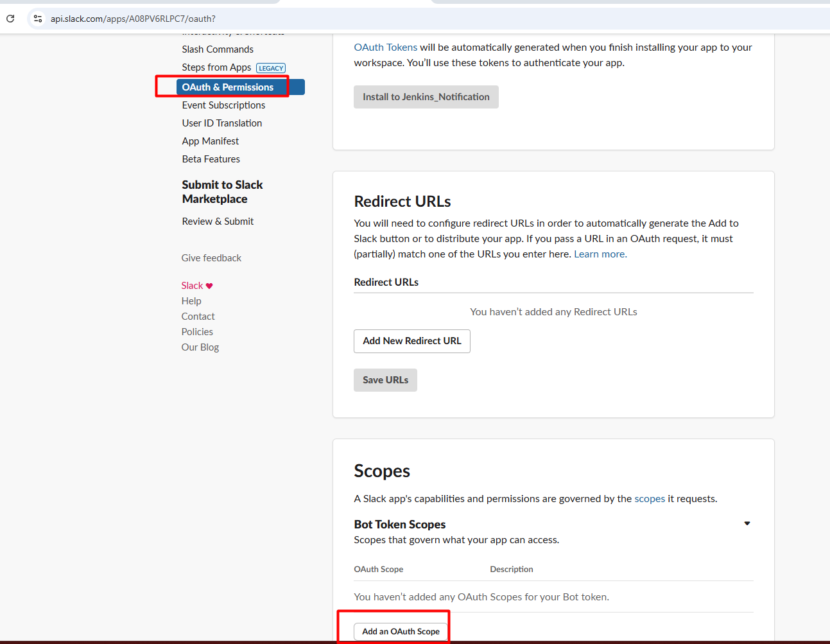The image size is (830, 644).
Task: Follow the scopes link in Scopes section
Action: click(x=650, y=499)
